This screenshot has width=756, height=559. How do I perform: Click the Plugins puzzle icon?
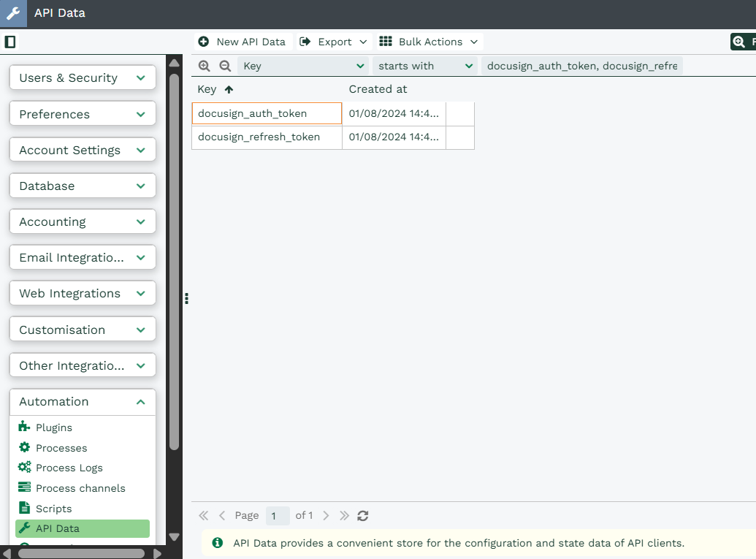pyautogui.click(x=24, y=427)
